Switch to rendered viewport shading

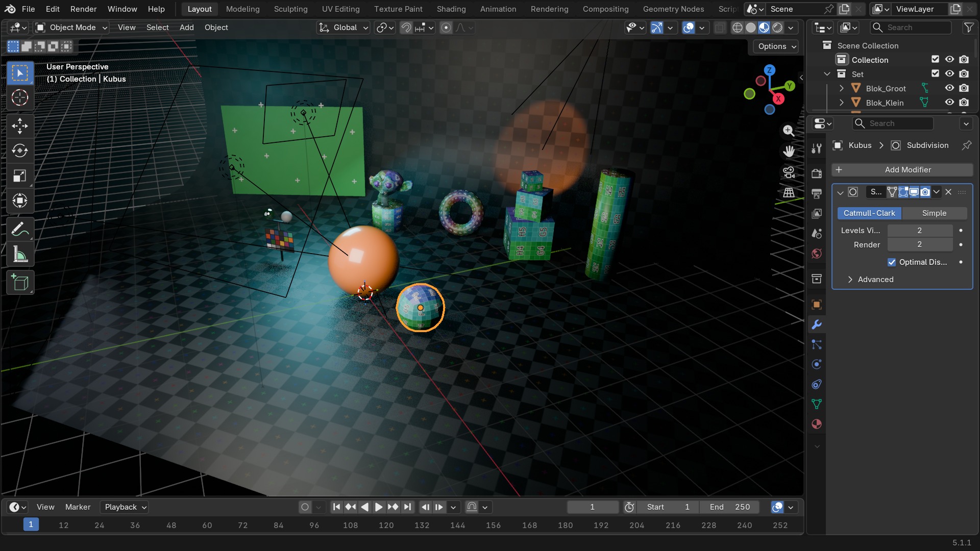click(x=777, y=28)
